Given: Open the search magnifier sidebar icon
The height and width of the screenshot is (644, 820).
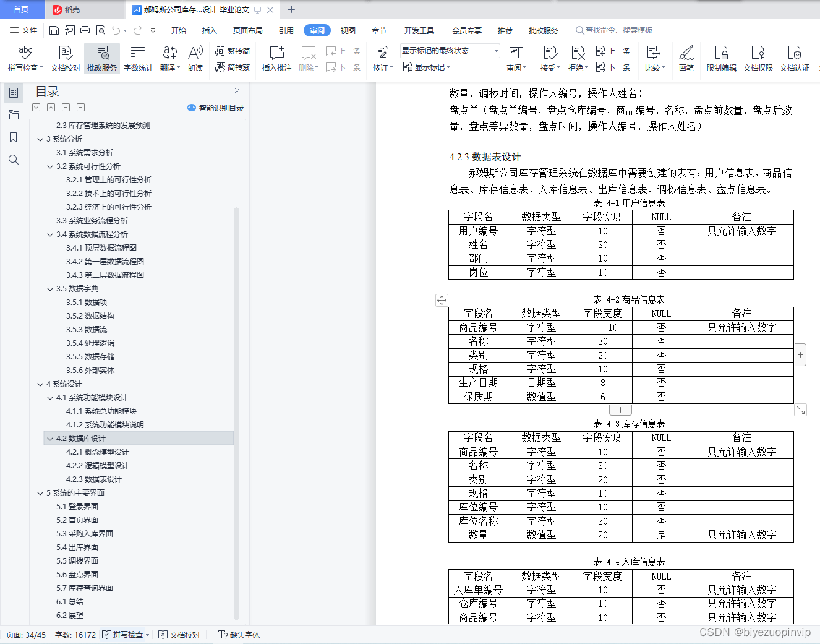Looking at the screenshot, I should point(14,160).
